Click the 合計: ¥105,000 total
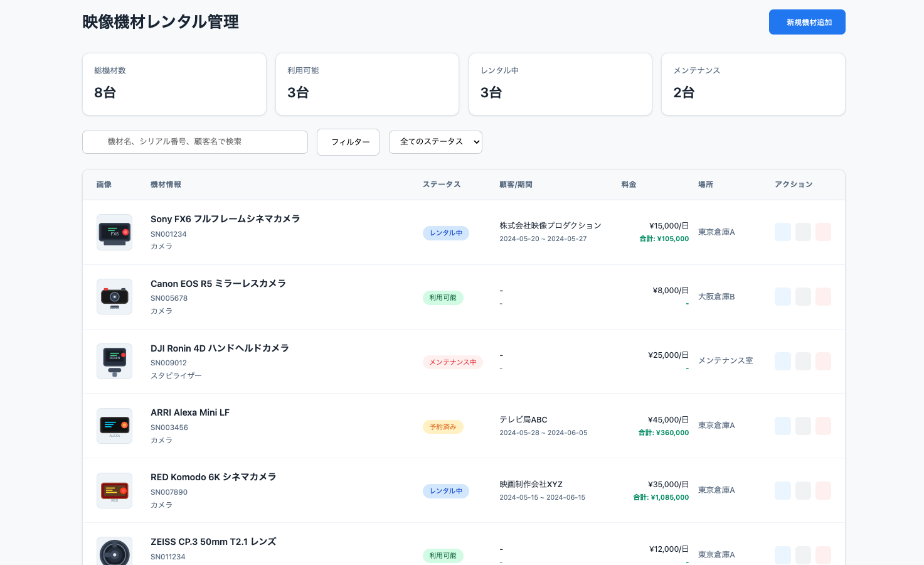 tap(664, 239)
